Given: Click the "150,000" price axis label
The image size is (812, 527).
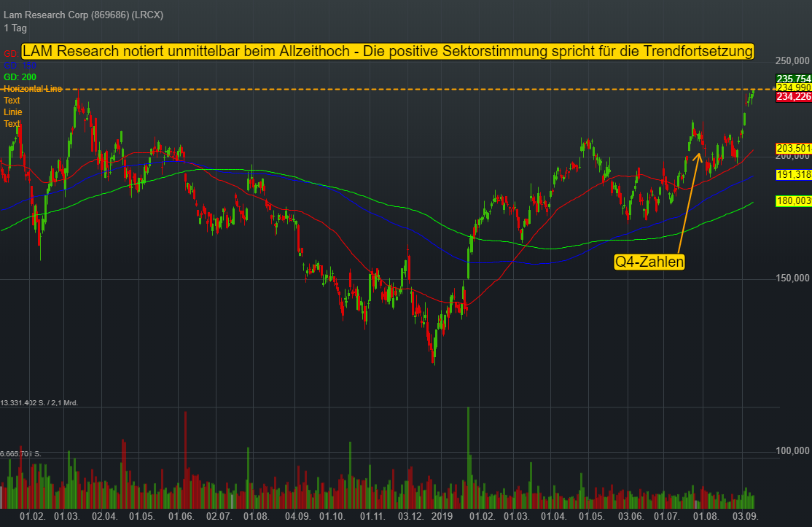Looking at the screenshot, I should pos(792,278).
